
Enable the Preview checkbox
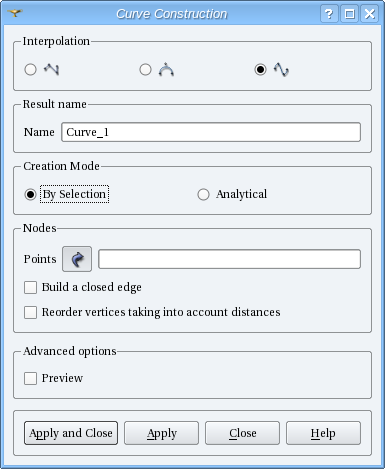point(30,378)
